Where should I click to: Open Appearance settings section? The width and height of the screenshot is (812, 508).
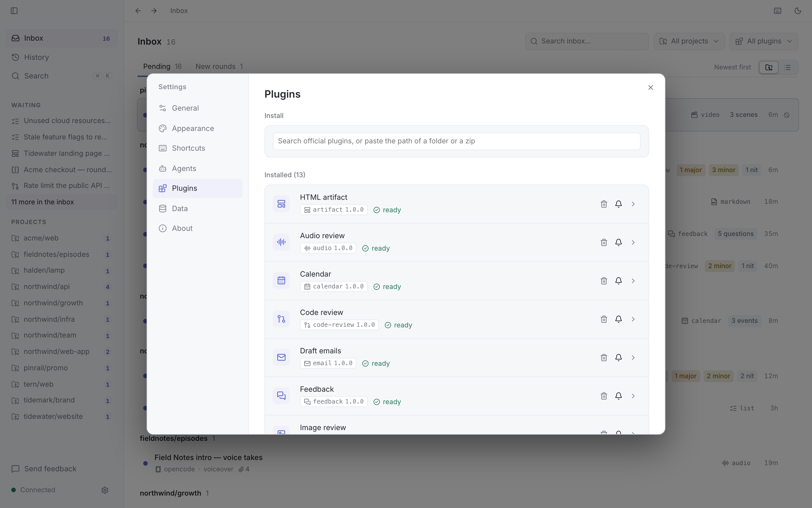pos(197,128)
